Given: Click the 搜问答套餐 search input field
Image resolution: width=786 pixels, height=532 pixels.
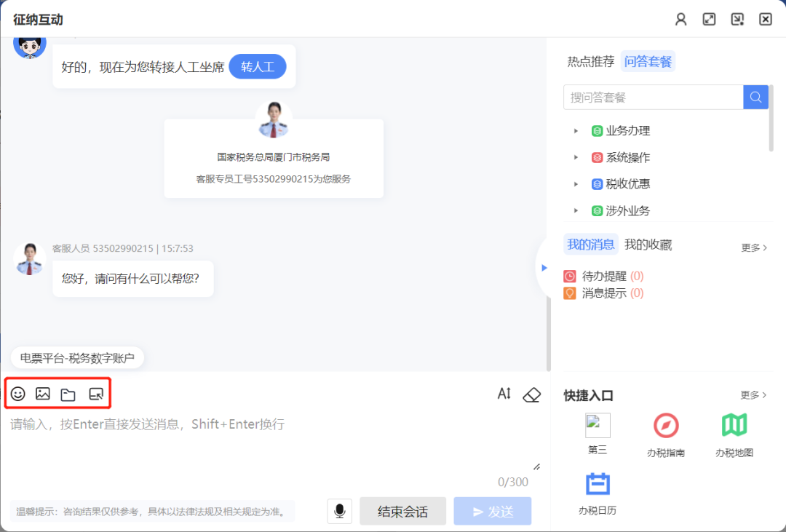Looking at the screenshot, I should [653, 97].
